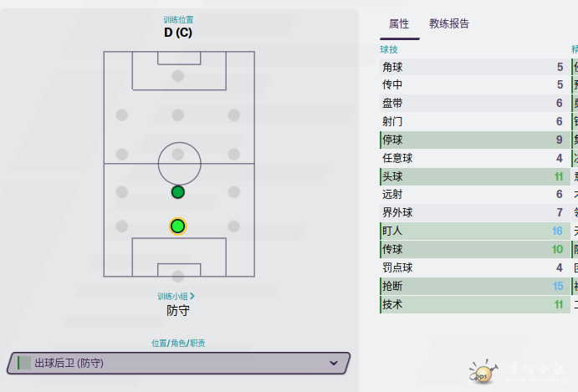Click the 盯人 attribute row
The width and height of the screenshot is (578, 392).
475,231
